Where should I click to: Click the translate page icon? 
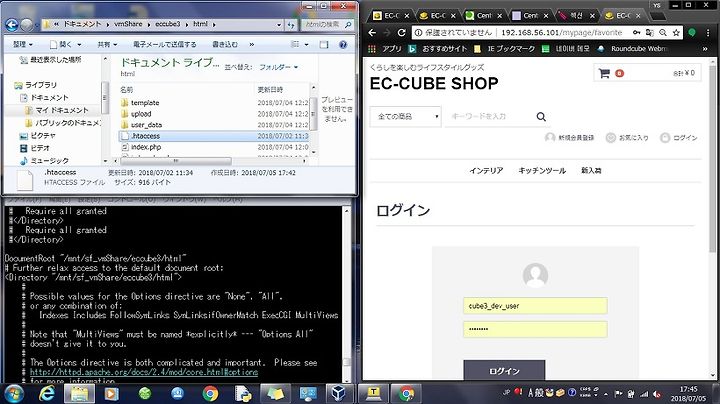point(650,33)
